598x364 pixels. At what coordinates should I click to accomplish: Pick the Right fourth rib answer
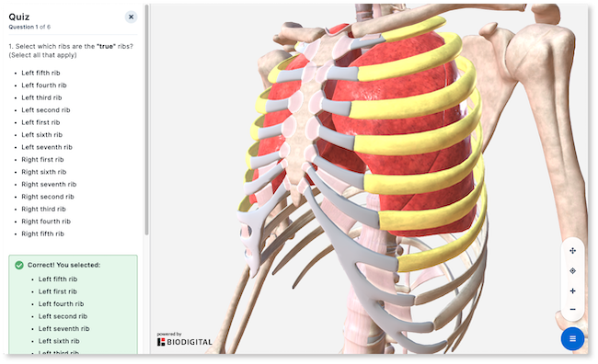click(46, 222)
